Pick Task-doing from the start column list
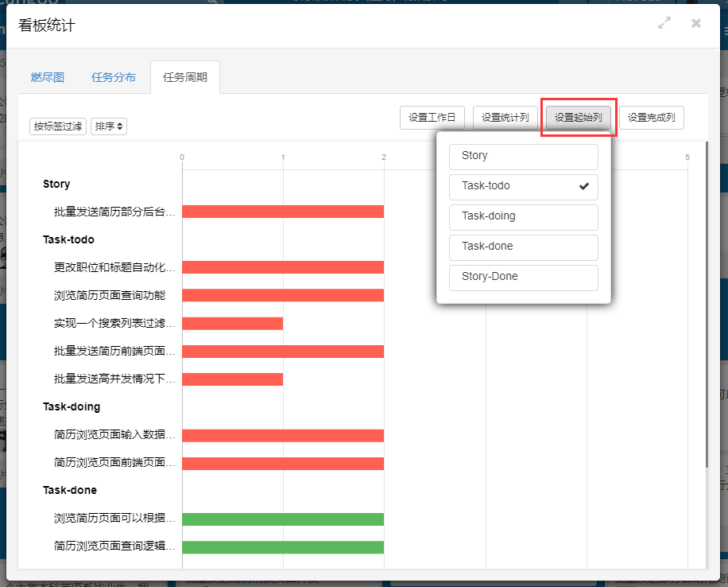The width and height of the screenshot is (728, 587). point(523,216)
